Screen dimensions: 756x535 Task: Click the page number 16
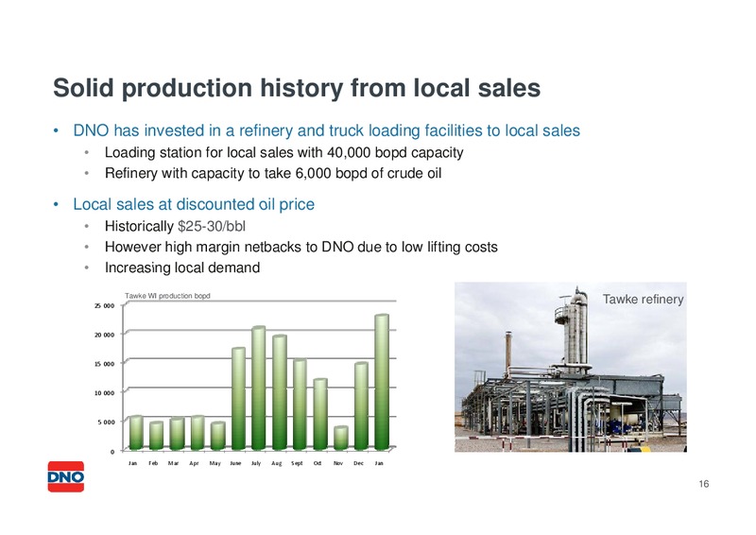(703, 484)
